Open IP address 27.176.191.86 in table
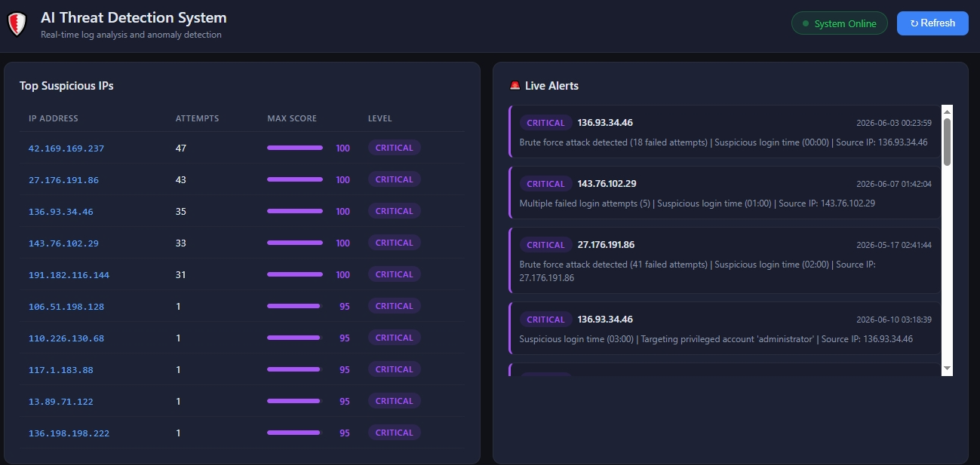This screenshot has height=465, width=980. click(63, 180)
